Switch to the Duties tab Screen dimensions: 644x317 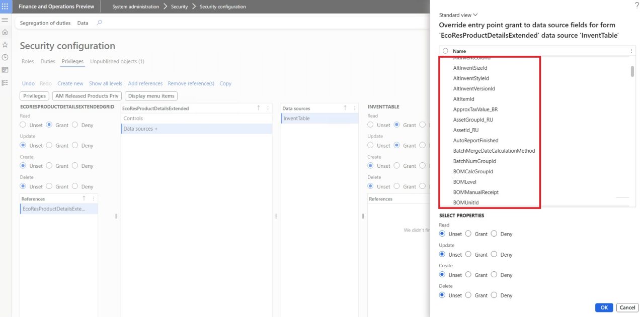(x=48, y=61)
